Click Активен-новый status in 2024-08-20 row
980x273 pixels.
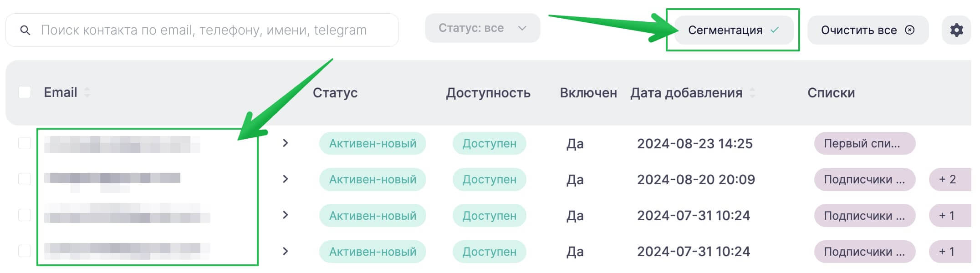(373, 179)
